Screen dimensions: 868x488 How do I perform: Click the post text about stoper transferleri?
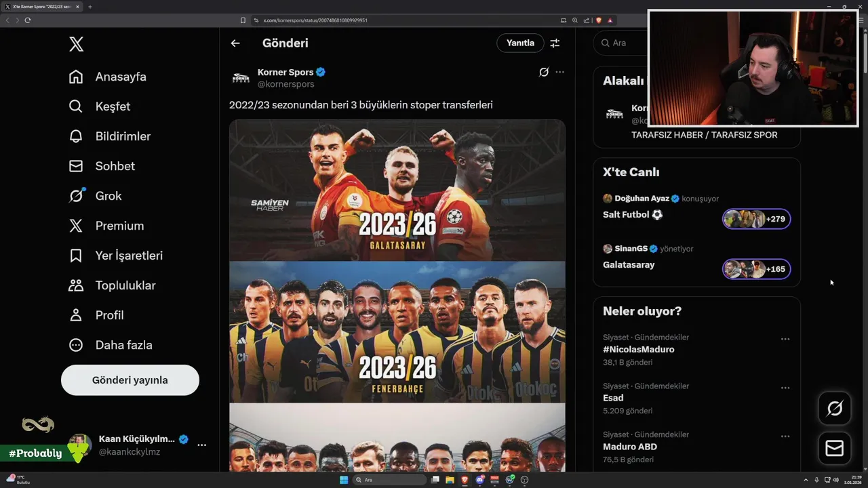pyautogui.click(x=361, y=105)
